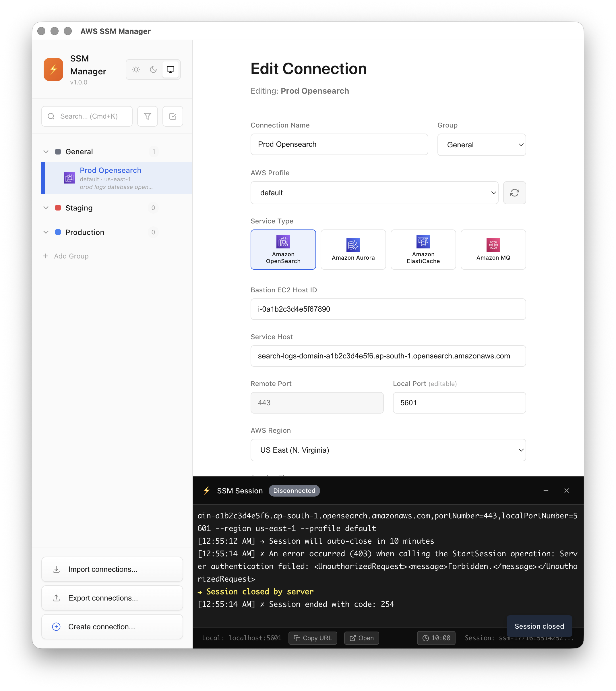Select the Amazon ElastiCache service type
The image size is (616, 691).
pos(423,250)
